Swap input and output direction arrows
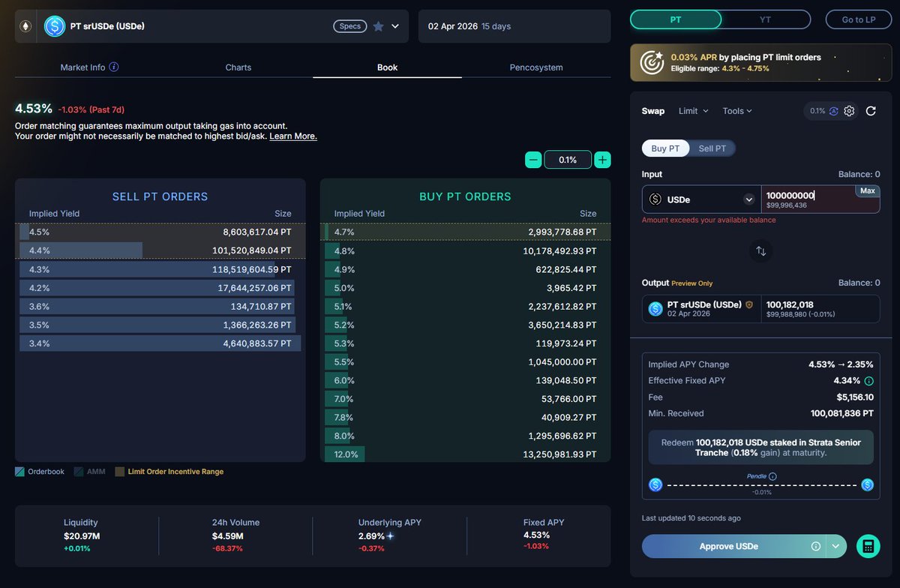The height and width of the screenshot is (588, 900). click(x=760, y=250)
